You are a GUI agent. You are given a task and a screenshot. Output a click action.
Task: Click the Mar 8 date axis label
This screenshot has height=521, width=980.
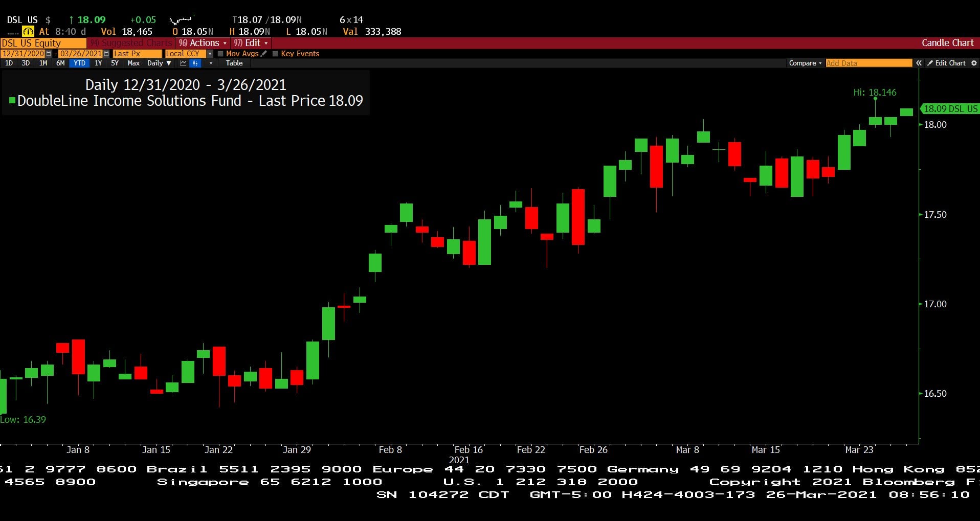(687, 450)
